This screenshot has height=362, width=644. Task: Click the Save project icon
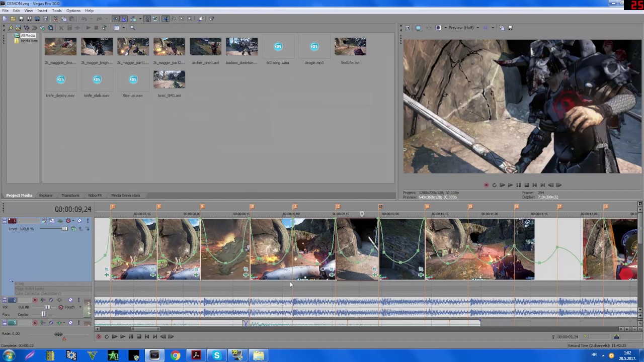[x=21, y=19]
